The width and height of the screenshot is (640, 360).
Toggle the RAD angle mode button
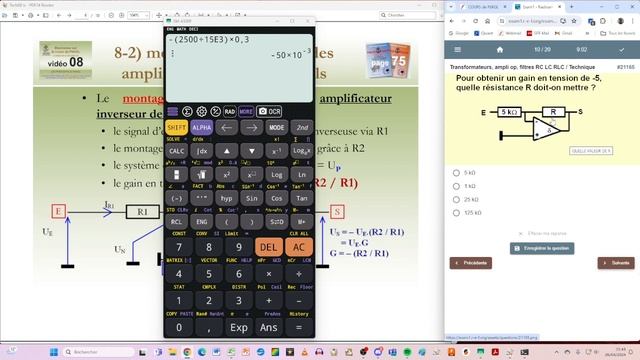coord(229,111)
